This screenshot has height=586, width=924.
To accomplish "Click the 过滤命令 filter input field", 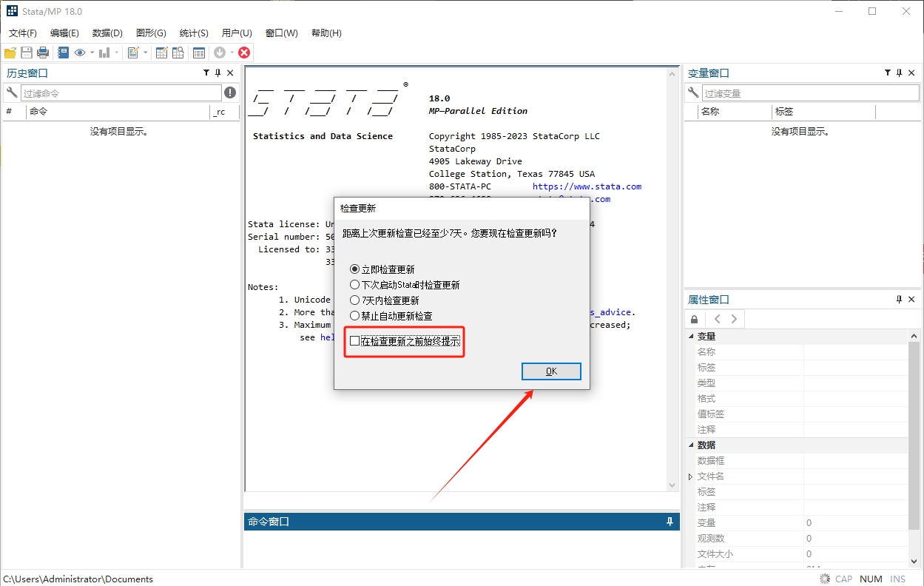I will [x=121, y=93].
